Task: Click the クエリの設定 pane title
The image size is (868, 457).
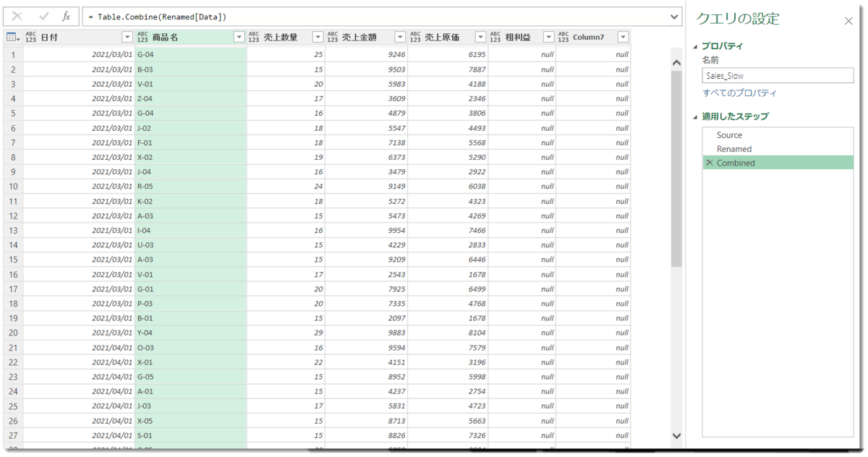Action: [738, 20]
